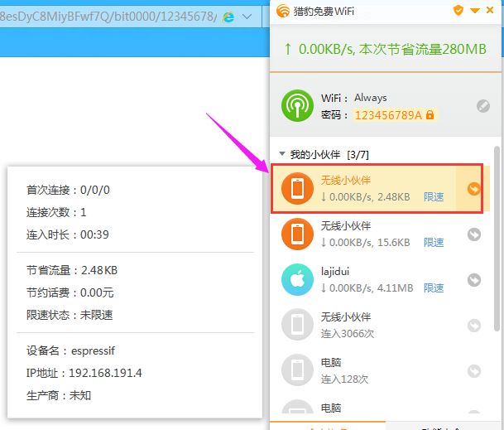504x430 pixels.
Task: Collapse the 我的小伙伴 [3/7] group
Action: click(282, 154)
